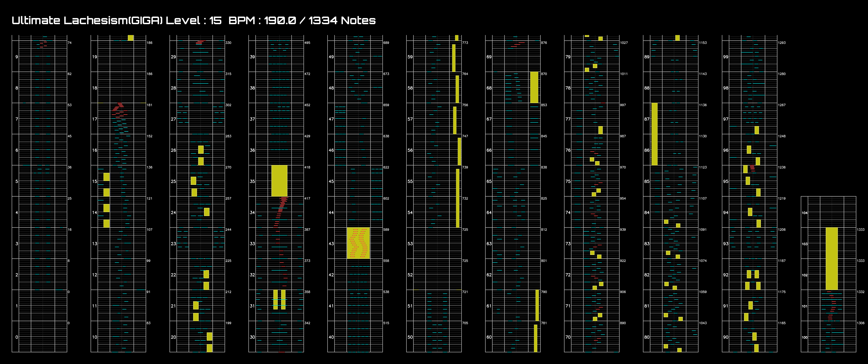Click measure label '17' next to red notes
The width and height of the screenshot is (868, 364).
95,119
